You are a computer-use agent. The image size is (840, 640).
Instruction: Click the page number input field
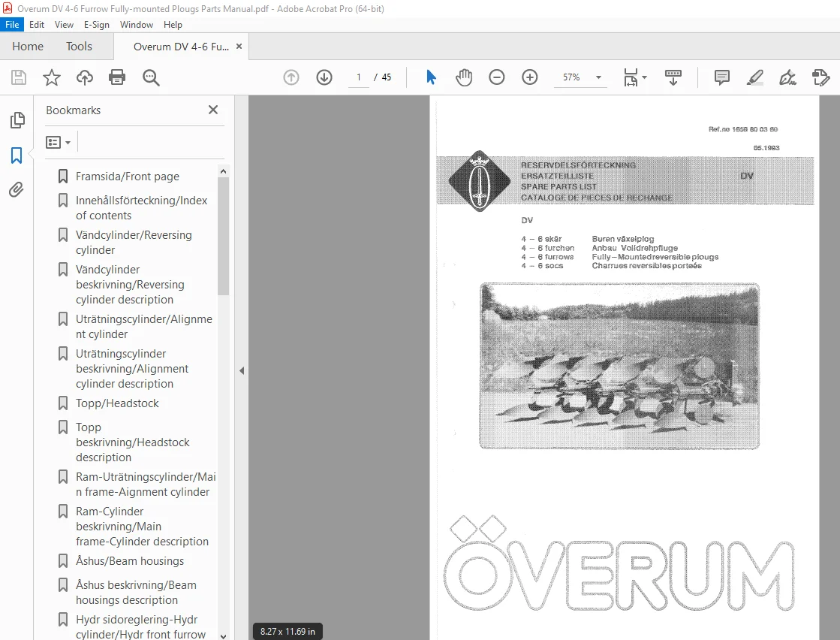[x=358, y=77]
